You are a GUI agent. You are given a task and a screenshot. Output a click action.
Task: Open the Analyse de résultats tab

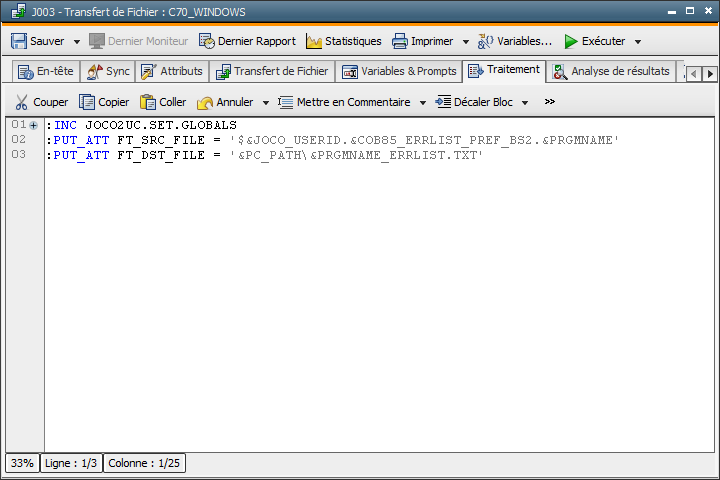(x=611, y=72)
